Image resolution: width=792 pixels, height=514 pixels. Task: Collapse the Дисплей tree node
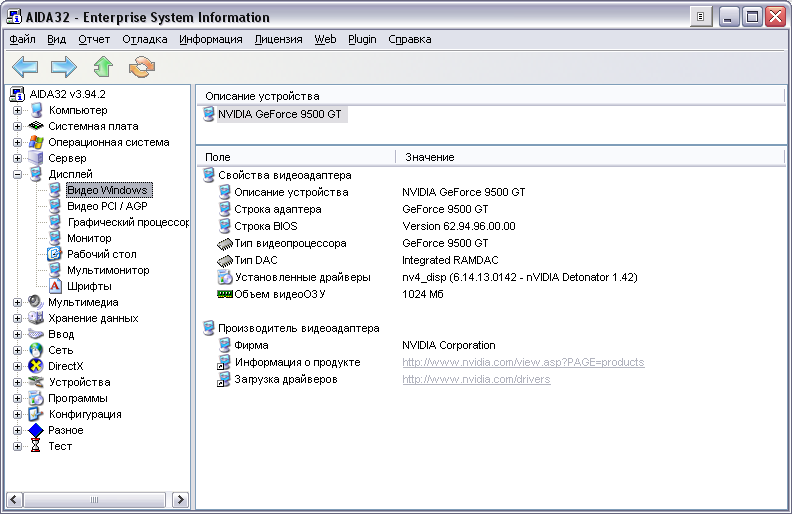click(x=18, y=174)
